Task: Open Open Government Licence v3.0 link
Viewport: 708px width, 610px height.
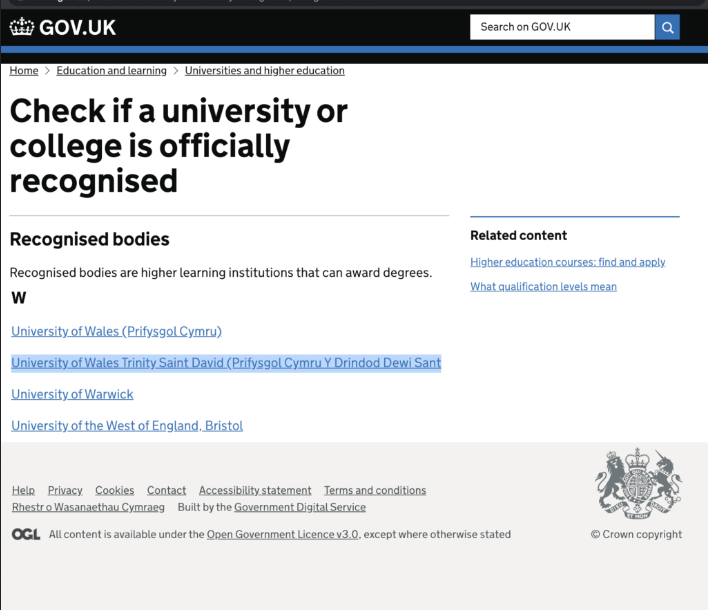Action: click(283, 534)
